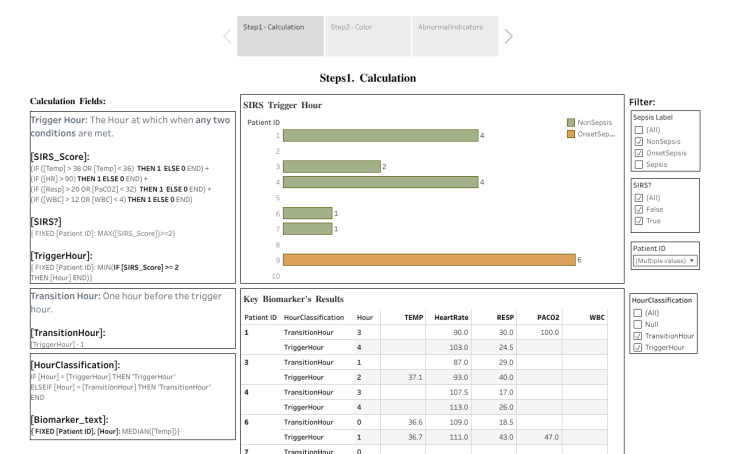736x454 pixels.
Task: Check the Null option in HourClassification
Action: pyautogui.click(x=636, y=322)
